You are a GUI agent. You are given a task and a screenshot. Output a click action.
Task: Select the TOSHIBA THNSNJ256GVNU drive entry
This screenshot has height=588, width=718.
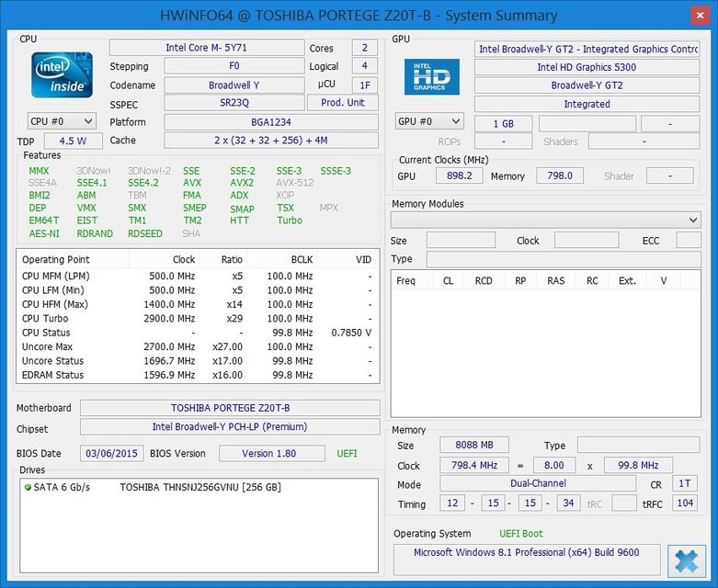coord(199,487)
